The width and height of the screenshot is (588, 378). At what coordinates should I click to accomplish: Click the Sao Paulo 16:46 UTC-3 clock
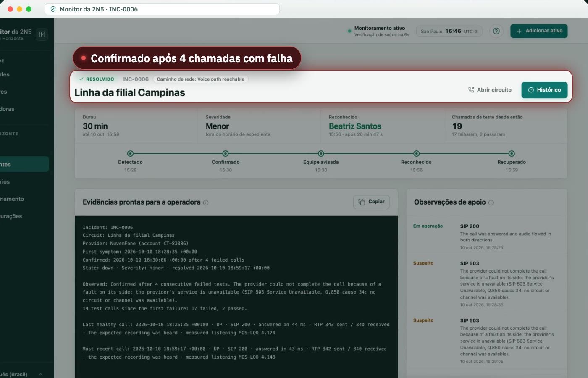pos(449,31)
